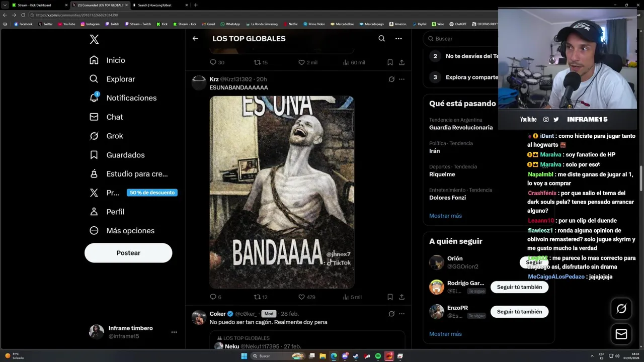Reload the page in the browser
Viewport: 644px width, 362px height.
click(x=23, y=15)
